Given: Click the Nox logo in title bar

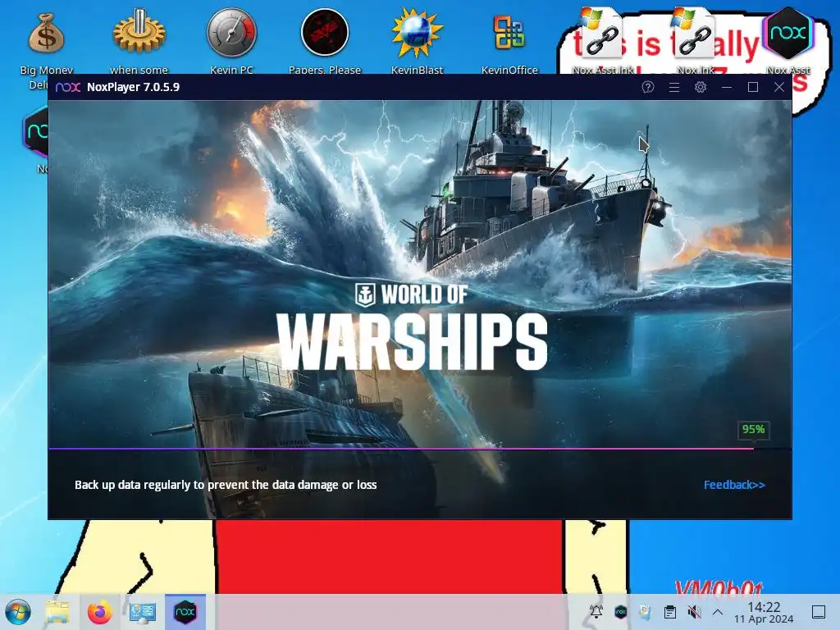Looking at the screenshot, I should pos(68,87).
